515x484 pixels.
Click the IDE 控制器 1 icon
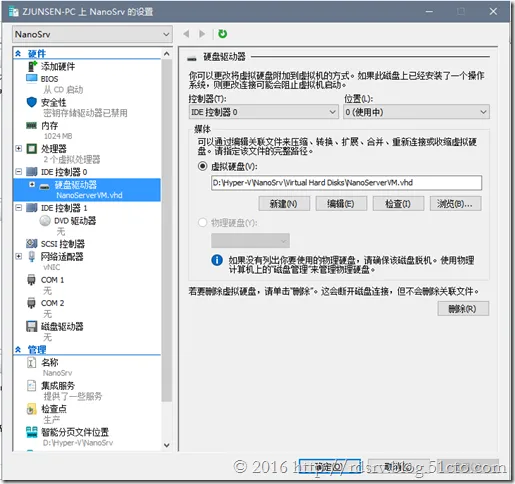click(x=32, y=208)
